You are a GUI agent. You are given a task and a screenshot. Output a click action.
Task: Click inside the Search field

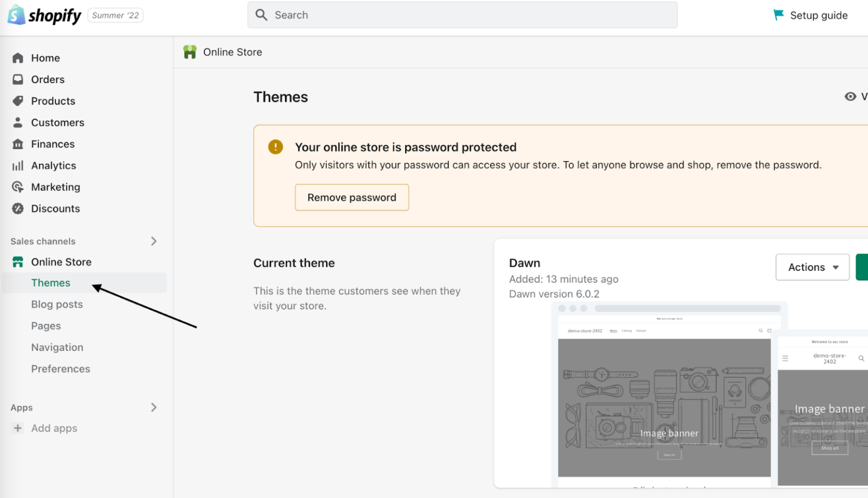[x=462, y=15]
